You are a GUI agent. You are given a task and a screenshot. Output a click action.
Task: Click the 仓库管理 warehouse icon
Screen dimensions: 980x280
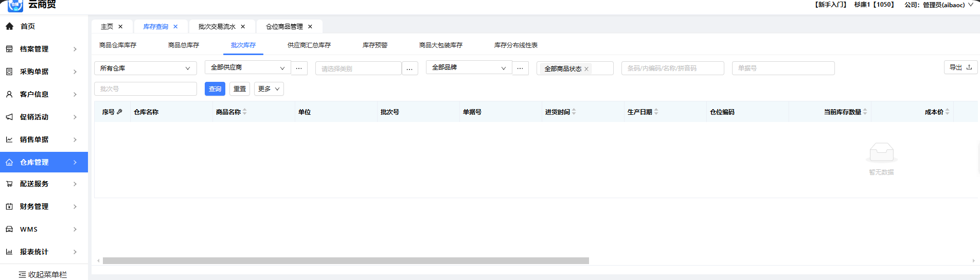(x=9, y=162)
